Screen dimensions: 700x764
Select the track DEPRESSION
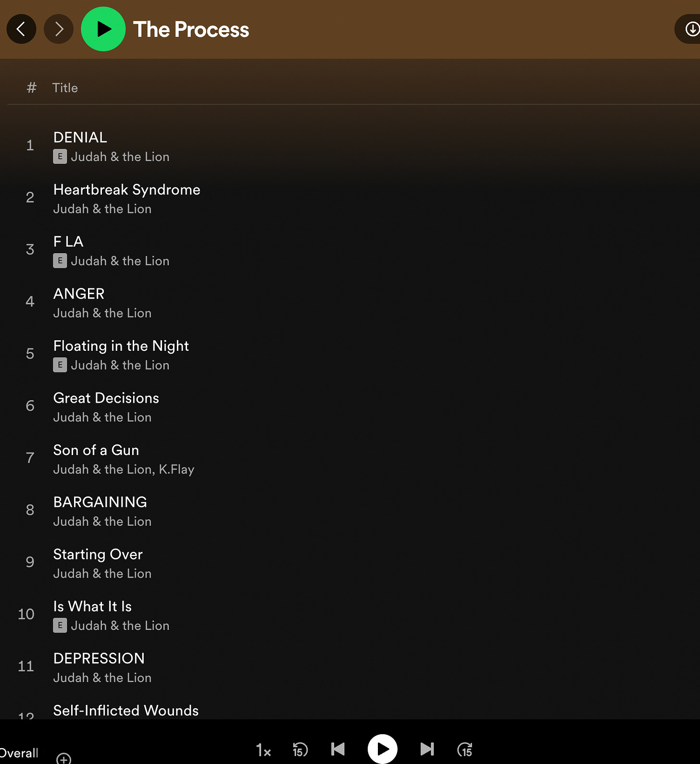click(99, 658)
